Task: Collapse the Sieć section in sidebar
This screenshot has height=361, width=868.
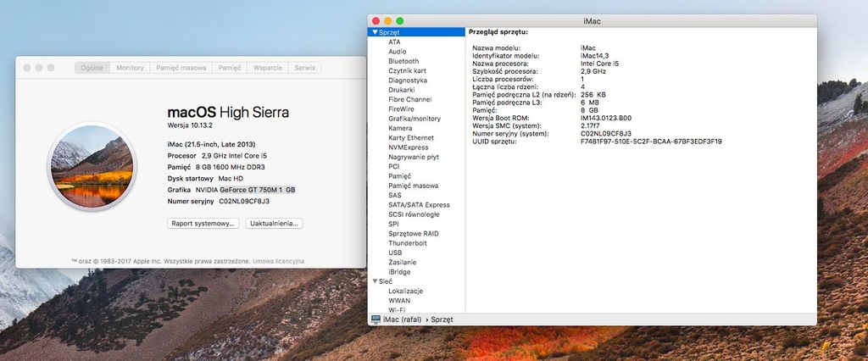Action: (x=375, y=281)
